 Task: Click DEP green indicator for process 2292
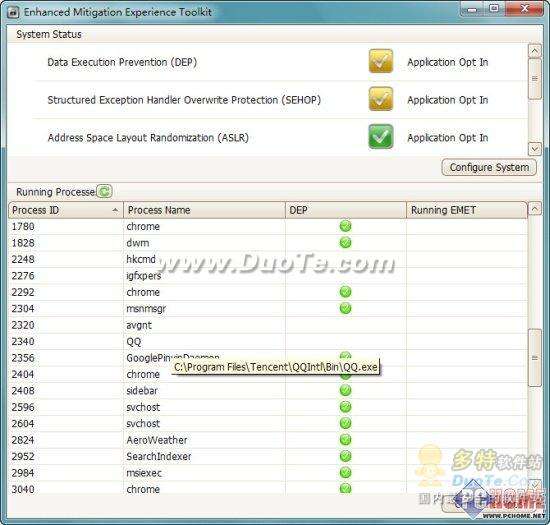tap(346, 292)
